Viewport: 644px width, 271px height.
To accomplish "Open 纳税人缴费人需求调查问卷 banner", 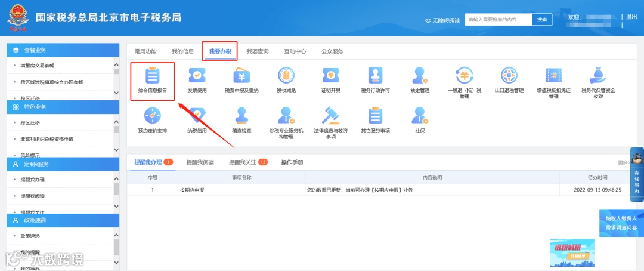I will (x=621, y=223).
